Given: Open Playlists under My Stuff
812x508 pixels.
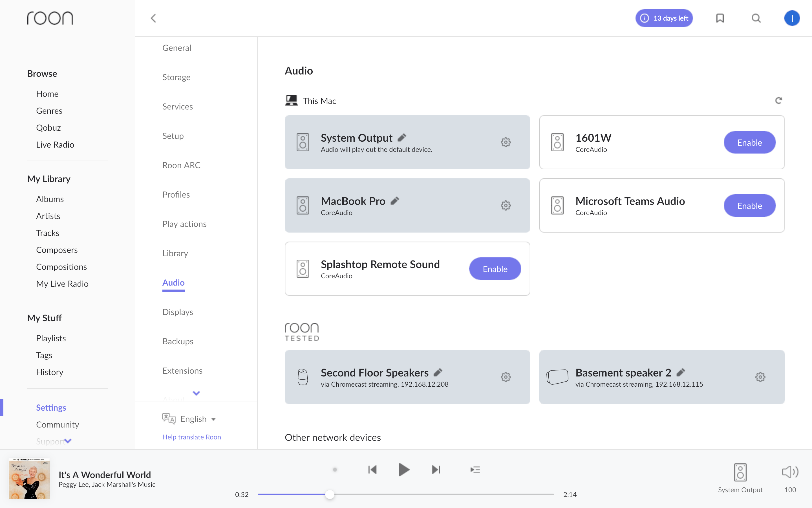Looking at the screenshot, I should point(51,338).
